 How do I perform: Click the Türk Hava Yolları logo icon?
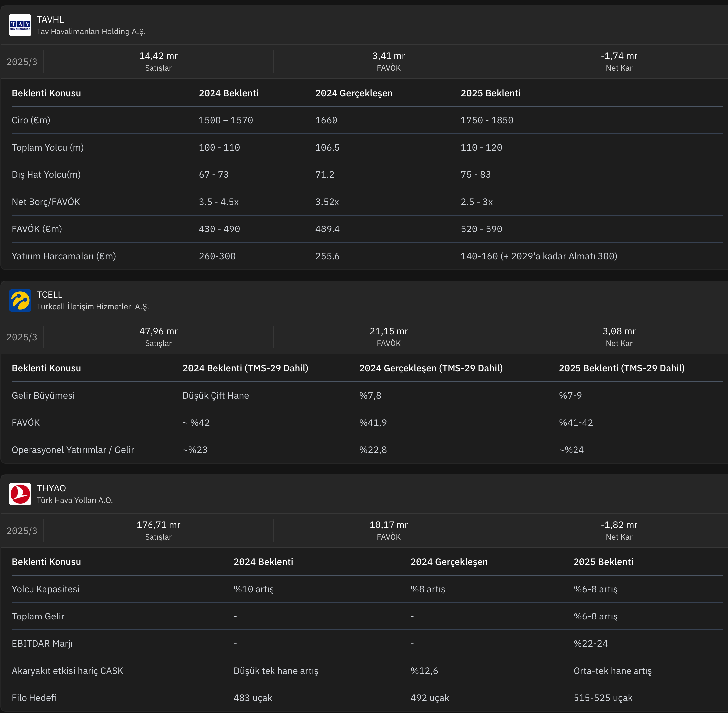tap(20, 494)
